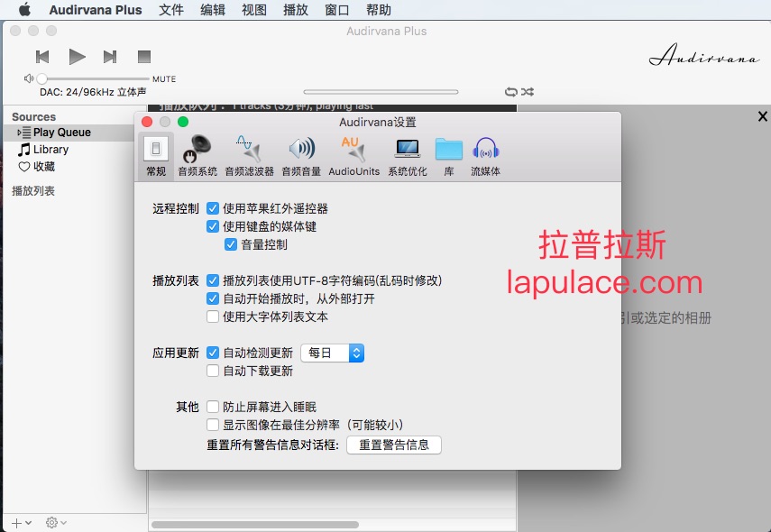Open the 音频音量 settings pane
This screenshot has height=532, width=771.
pyautogui.click(x=301, y=155)
